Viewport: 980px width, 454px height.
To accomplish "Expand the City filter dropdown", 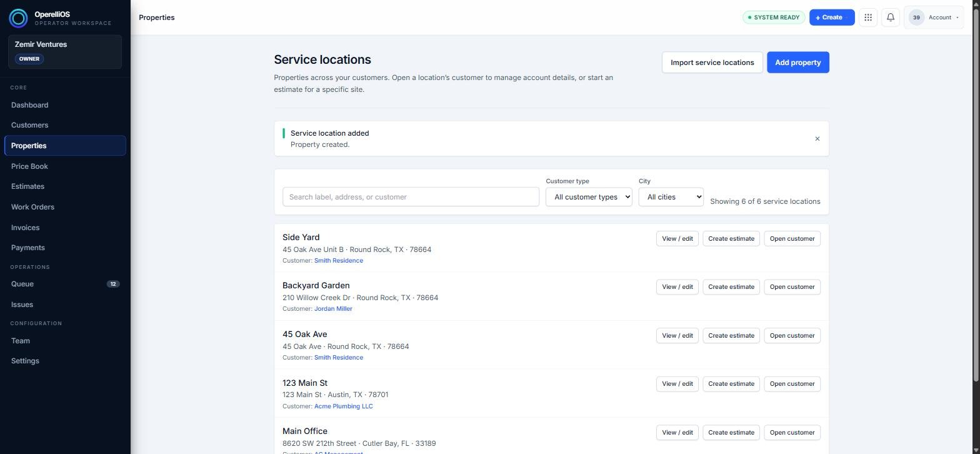I will tap(671, 197).
